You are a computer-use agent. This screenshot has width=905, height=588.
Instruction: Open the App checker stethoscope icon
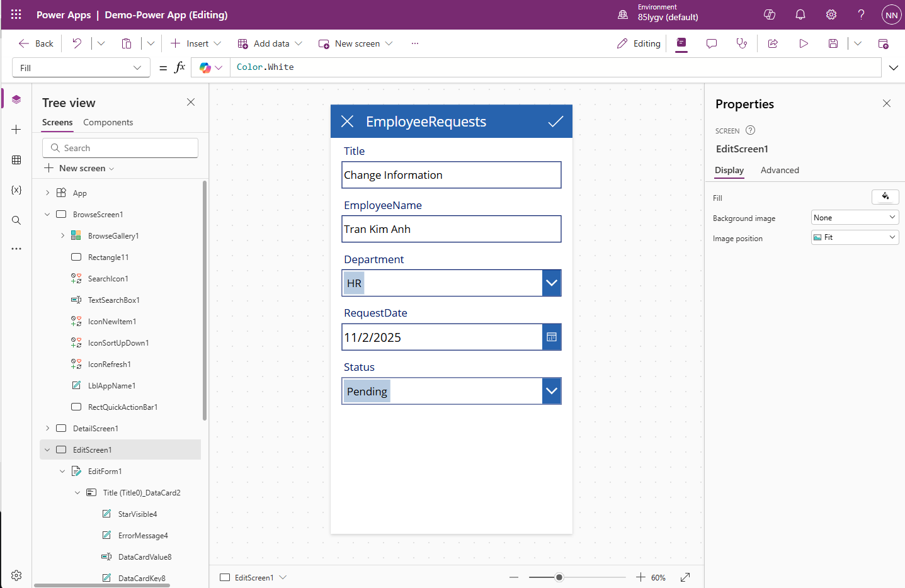point(742,43)
